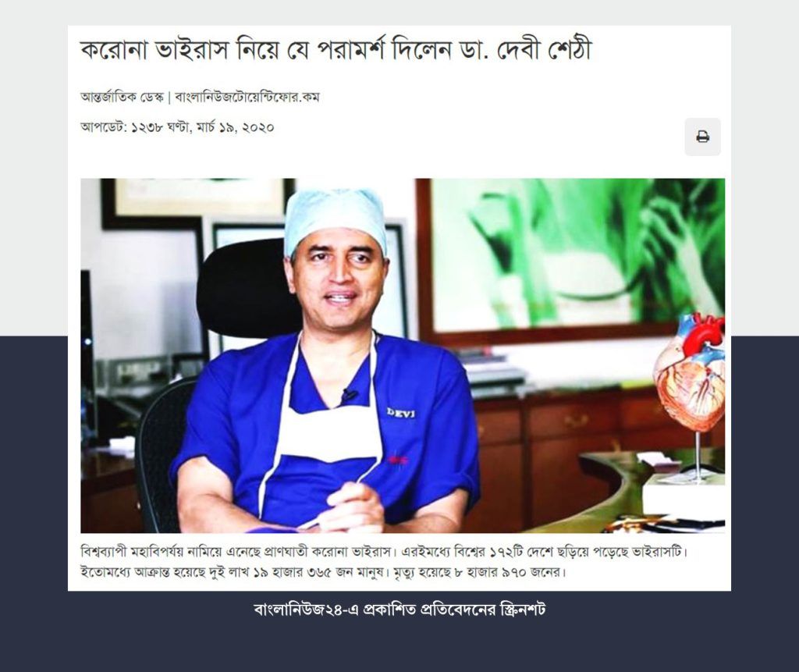Select the আন্তর্জাতিক ডেস্ক byline
799x672 pixels.
click(122, 97)
